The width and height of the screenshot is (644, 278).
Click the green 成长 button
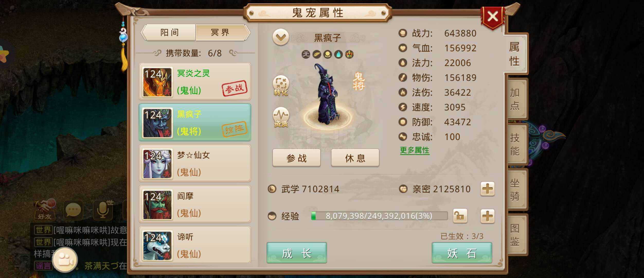pos(297,253)
